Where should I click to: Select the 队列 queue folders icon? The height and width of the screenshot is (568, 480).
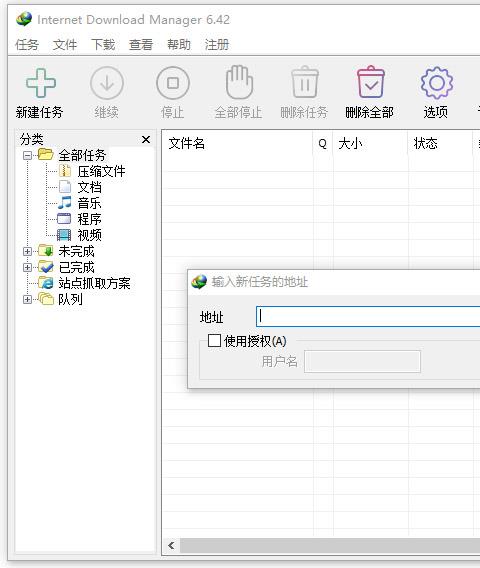(46, 299)
